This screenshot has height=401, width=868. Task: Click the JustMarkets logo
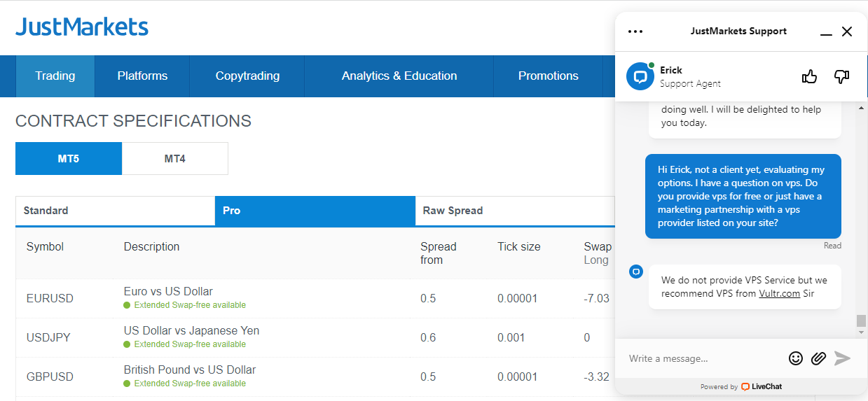point(82,27)
